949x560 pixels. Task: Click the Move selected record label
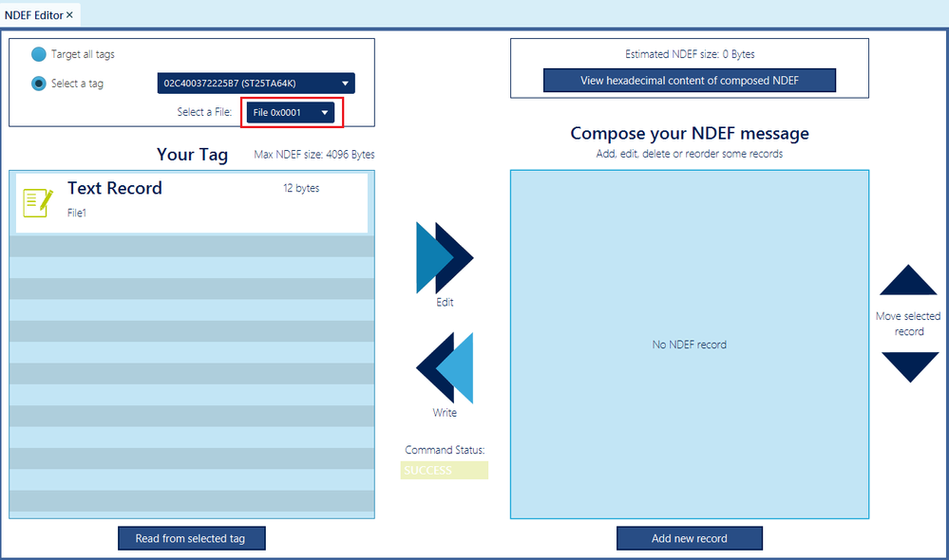(x=908, y=324)
